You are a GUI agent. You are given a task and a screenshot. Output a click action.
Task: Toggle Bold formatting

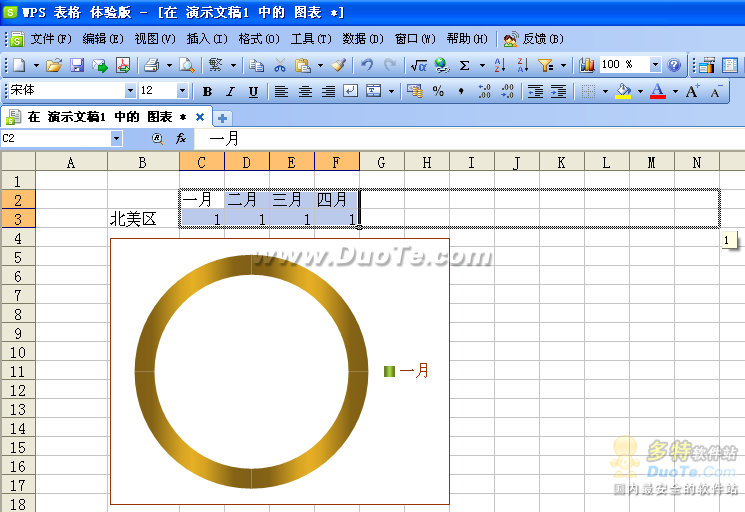(x=207, y=91)
